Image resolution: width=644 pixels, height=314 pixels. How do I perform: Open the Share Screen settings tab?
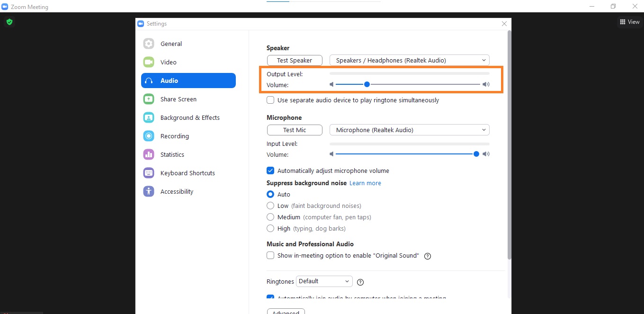(x=188, y=99)
